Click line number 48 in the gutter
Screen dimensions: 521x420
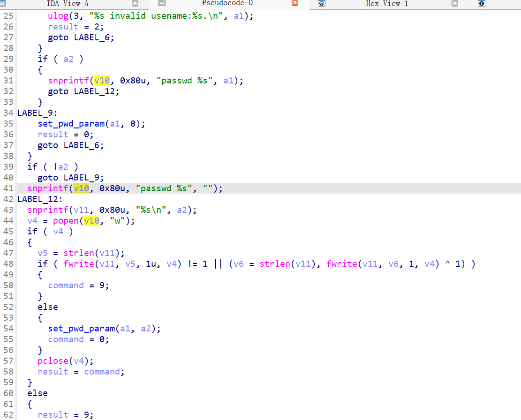(x=8, y=264)
